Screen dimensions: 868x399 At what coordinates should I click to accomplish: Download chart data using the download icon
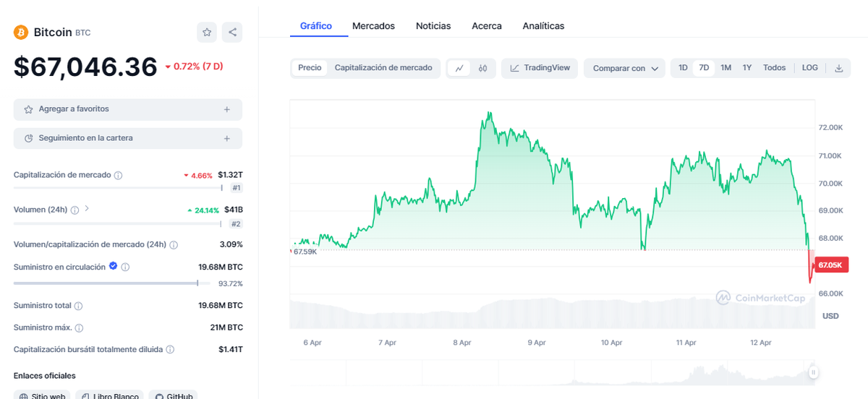pos(839,69)
